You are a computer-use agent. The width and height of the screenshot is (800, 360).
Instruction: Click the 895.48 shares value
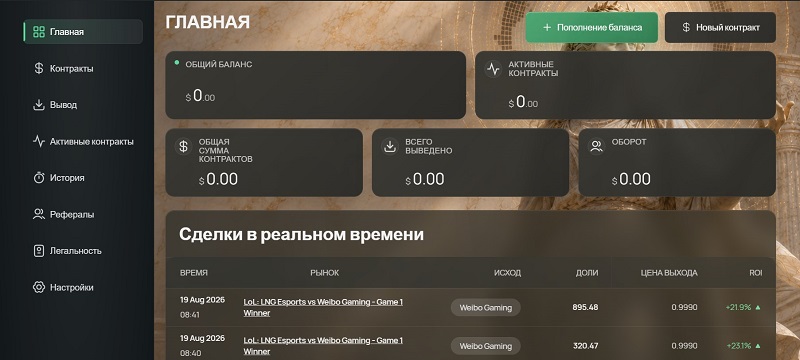(585, 307)
